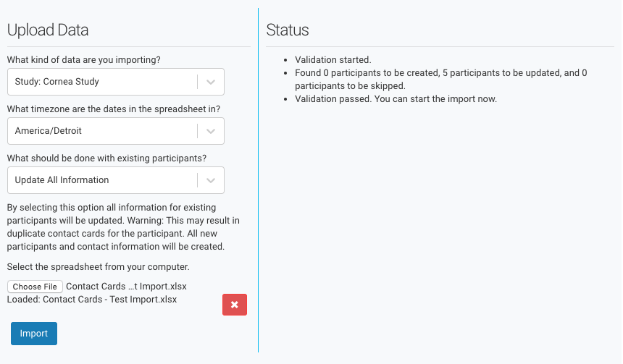Select the 'Validation started.' status message
Viewport: 623px width, 364px height.
333,60
